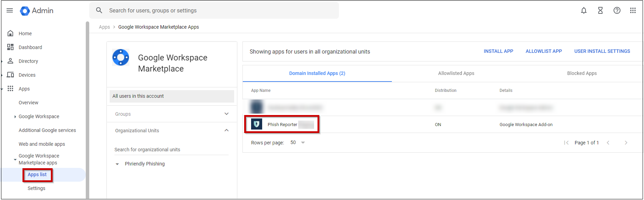The width and height of the screenshot is (644, 200).
Task: Click the Google Admin logo
Action: click(x=37, y=11)
